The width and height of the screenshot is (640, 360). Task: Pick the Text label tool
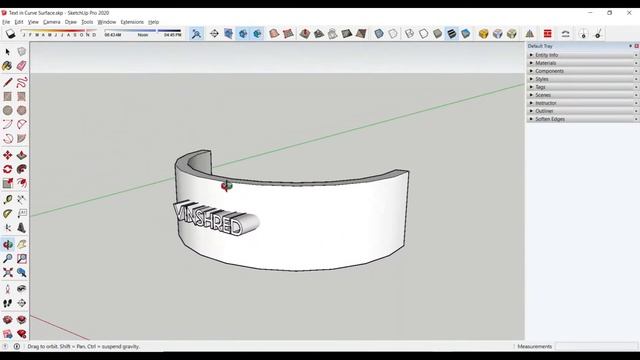coord(22,213)
